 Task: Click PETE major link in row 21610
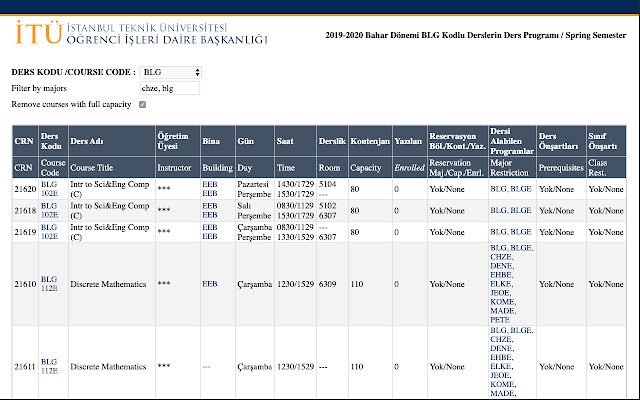click(x=500, y=320)
